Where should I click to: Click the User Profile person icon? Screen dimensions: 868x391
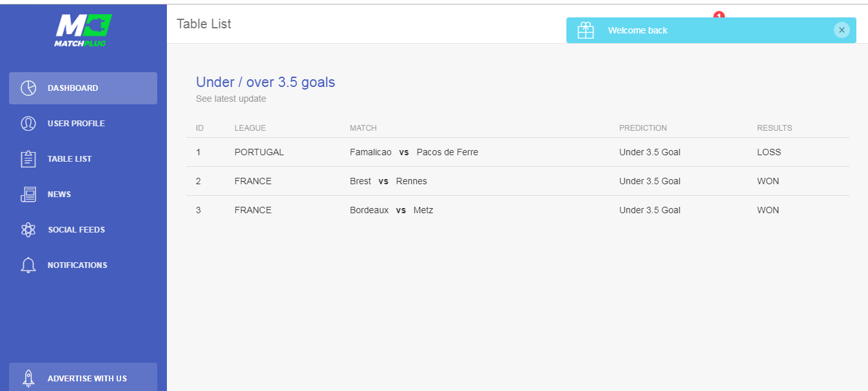click(x=28, y=124)
